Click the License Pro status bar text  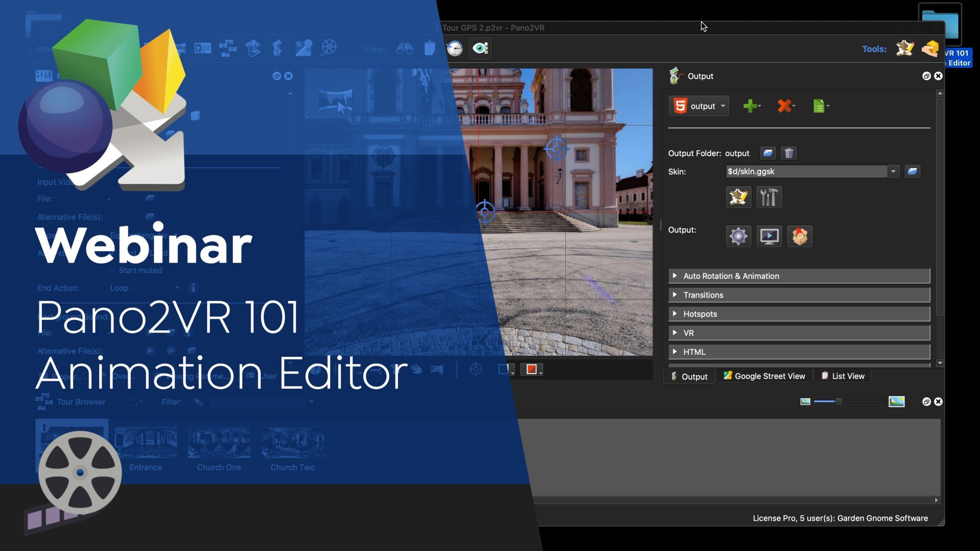pos(840,518)
